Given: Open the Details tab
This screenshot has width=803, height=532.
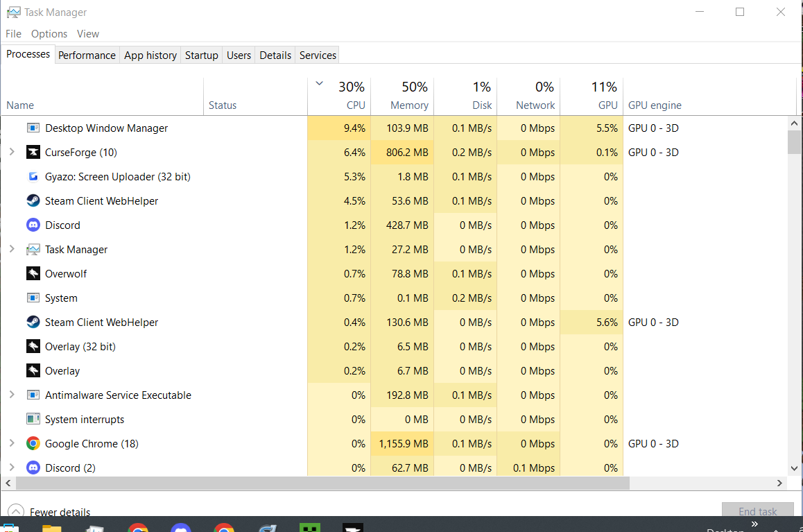Looking at the screenshot, I should [275, 55].
